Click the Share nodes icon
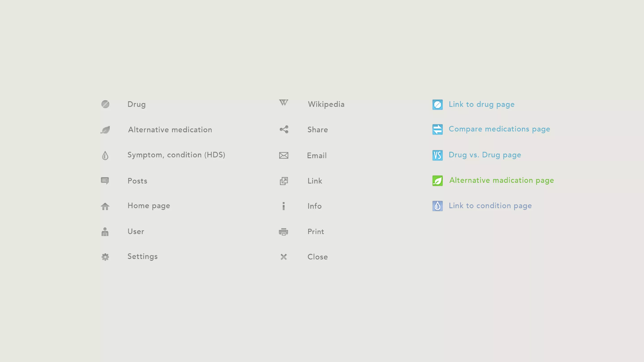The width and height of the screenshot is (644, 362). click(284, 129)
